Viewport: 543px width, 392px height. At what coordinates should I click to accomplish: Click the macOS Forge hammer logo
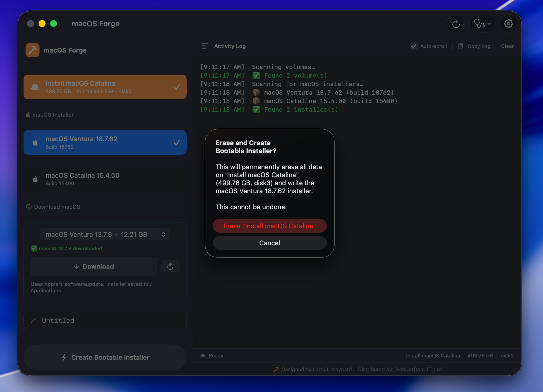point(33,50)
